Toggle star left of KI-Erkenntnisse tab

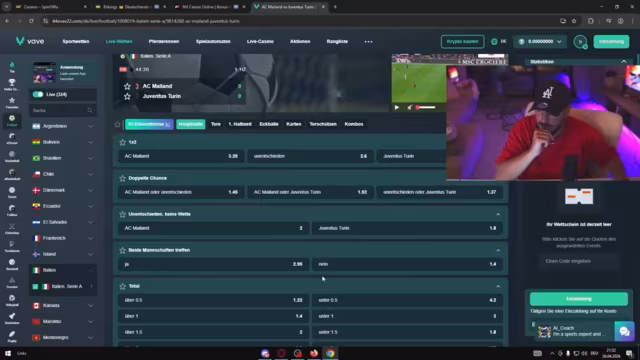point(118,124)
